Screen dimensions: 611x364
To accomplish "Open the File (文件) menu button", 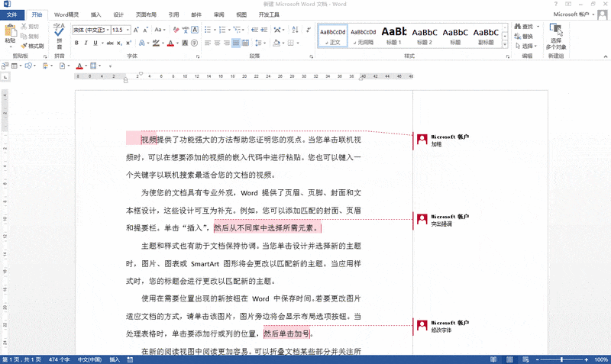I will pyautogui.click(x=13, y=14).
